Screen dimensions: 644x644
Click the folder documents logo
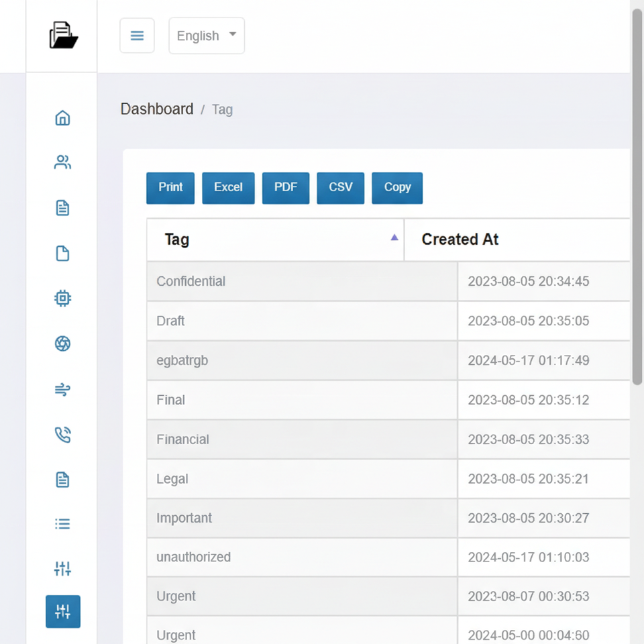coord(63,36)
